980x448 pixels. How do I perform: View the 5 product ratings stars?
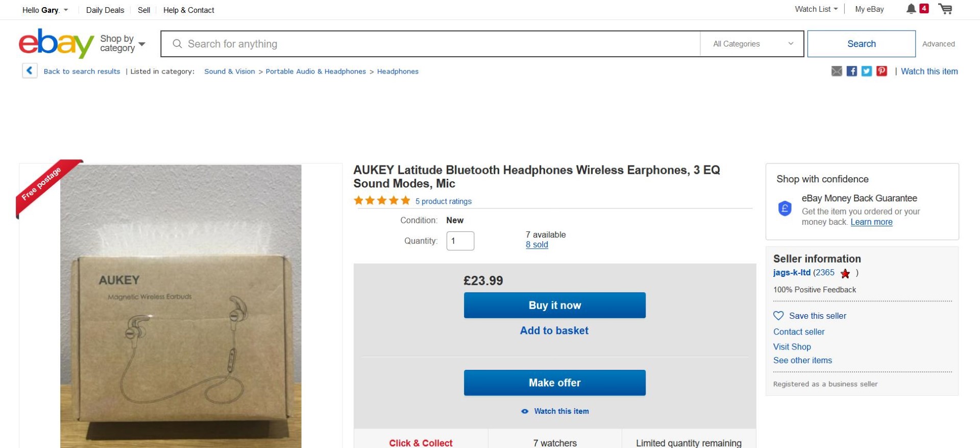coord(382,201)
